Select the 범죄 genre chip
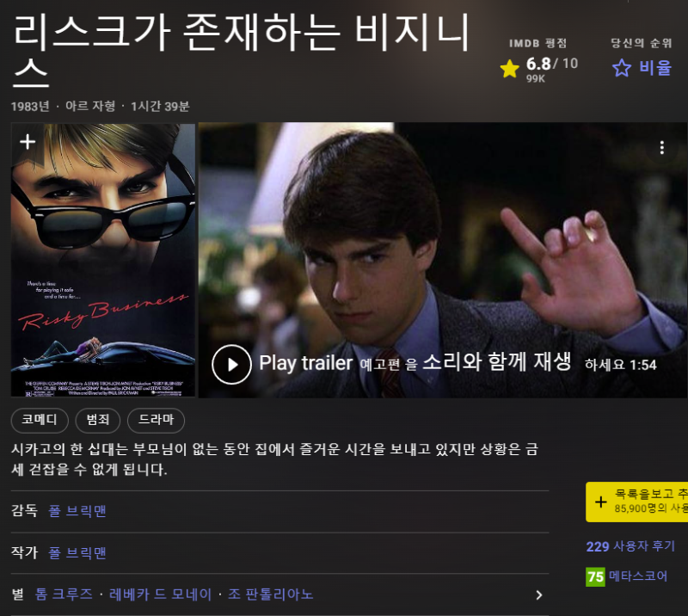688x616 pixels. point(97,420)
